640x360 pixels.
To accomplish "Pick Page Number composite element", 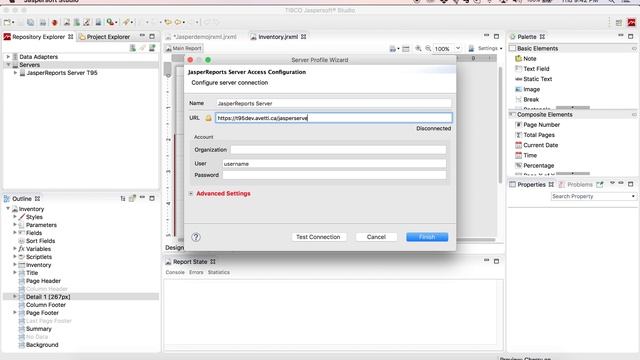I will pyautogui.click(x=541, y=124).
